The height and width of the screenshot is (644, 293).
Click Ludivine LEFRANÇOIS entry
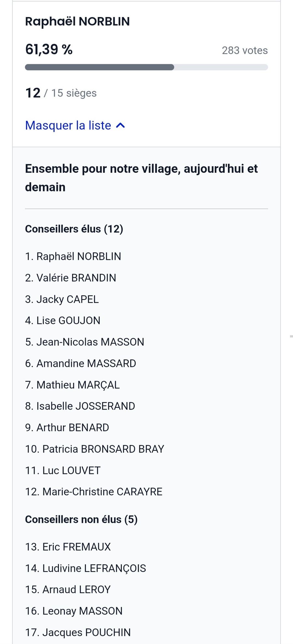pos(86,568)
